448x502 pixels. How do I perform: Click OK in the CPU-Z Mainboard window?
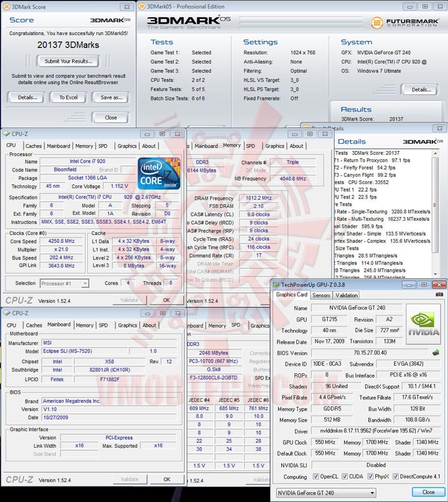coord(167,479)
